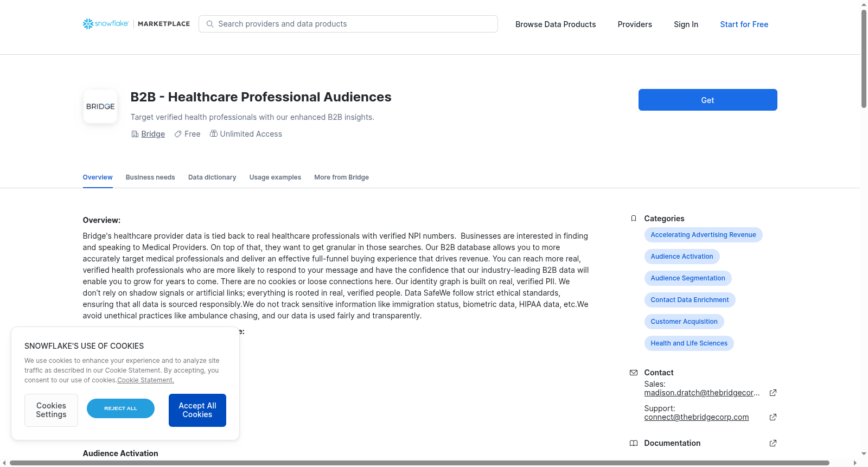Open Documentation external link icon
This screenshot has height=467, width=868.
point(773,443)
